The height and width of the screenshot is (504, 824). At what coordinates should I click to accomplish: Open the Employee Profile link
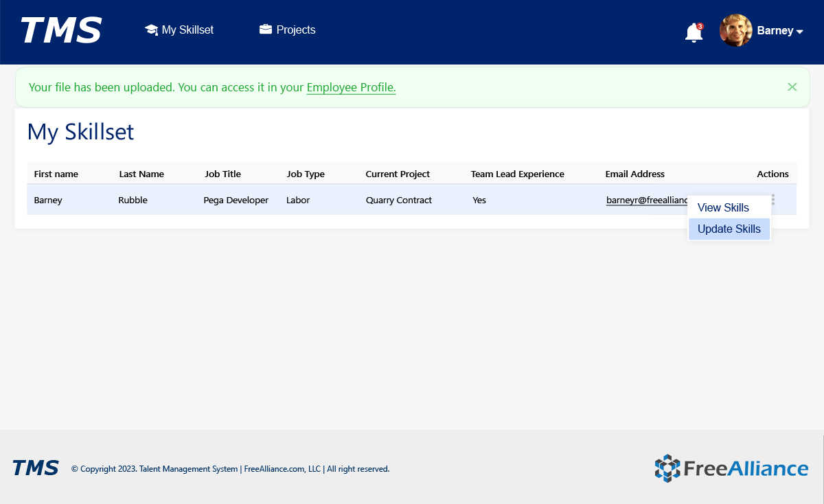pyautogui.click(x=351, y=87)
